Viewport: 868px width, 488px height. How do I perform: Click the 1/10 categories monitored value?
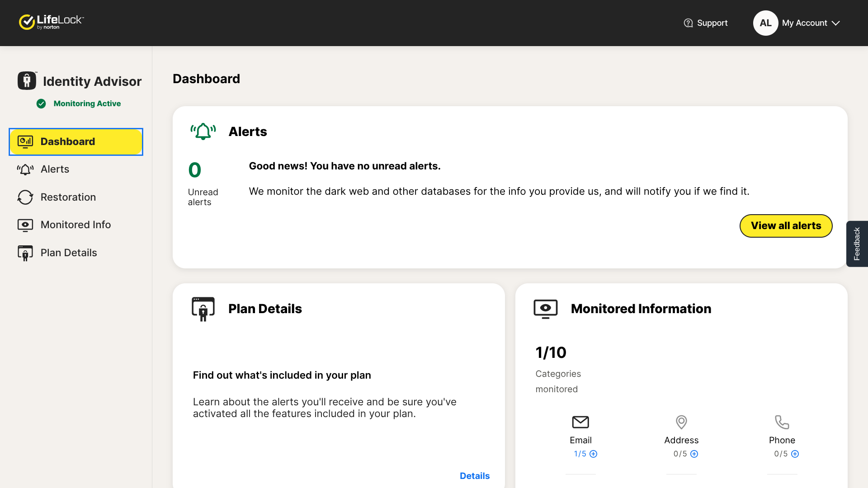pyautogui.click(x=551, y=352)
